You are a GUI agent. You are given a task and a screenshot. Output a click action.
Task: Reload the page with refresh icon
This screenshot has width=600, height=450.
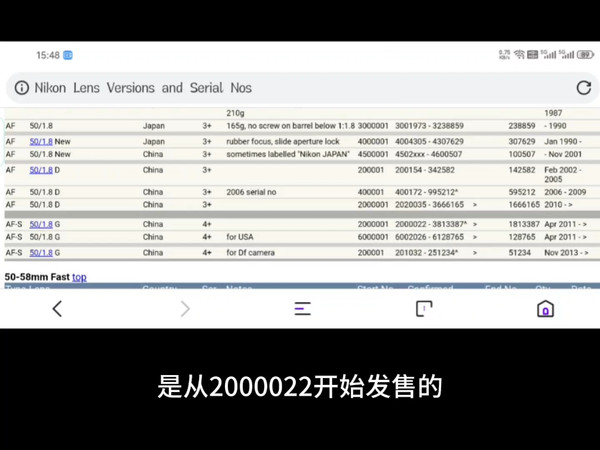pyautogui.click(x=584, y=88)
